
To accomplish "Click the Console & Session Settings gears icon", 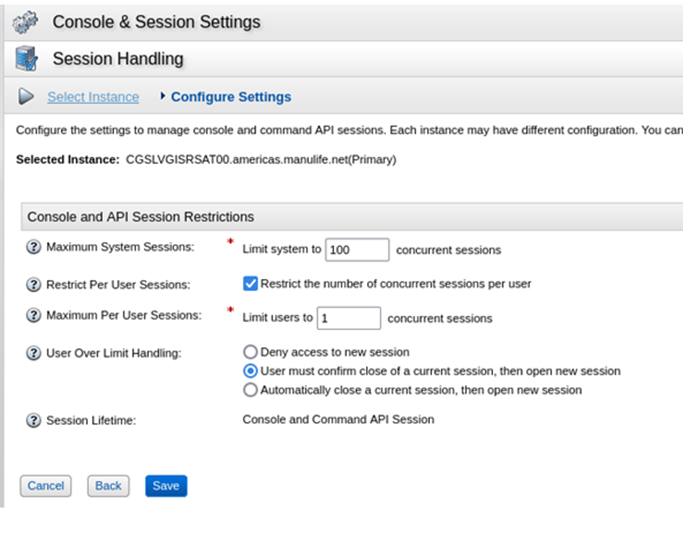I will click(26, 21).
